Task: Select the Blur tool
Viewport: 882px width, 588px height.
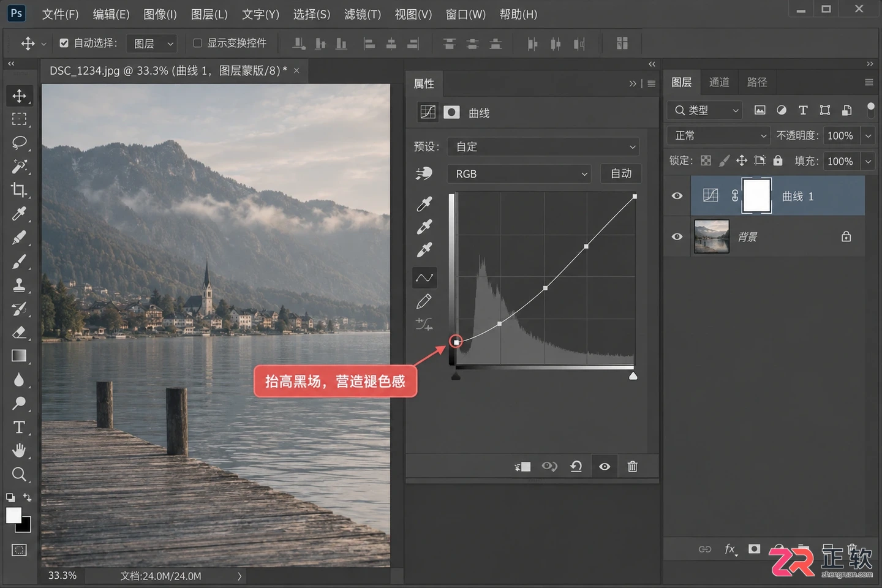Action: 19,380
